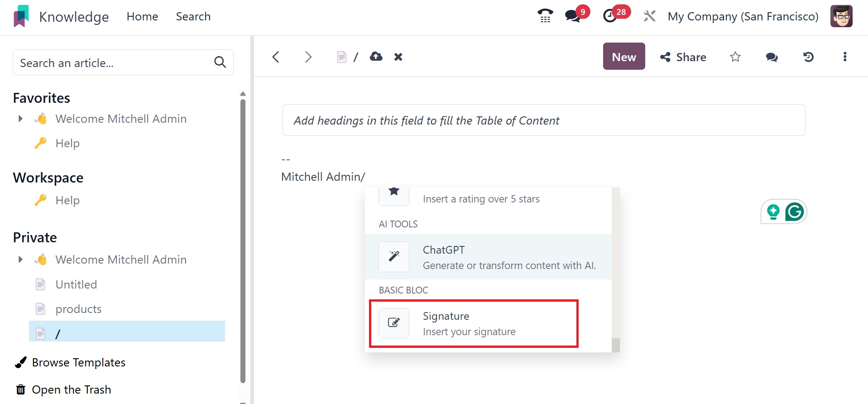The height and width of the screenshot is (404, 868).
Task: Open the Home menu
Action: click(x=142, y=16)
